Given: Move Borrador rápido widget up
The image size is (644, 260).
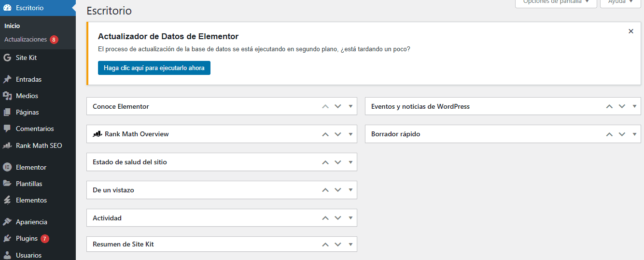Looking at the screenshot, I should point(609,134).
